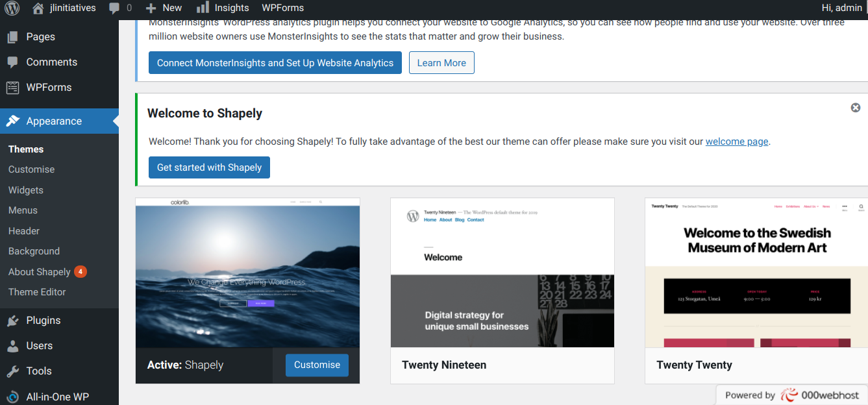Follow the welcome page link
The width and height of the screenshot is (868, 405).
[737, 141]
